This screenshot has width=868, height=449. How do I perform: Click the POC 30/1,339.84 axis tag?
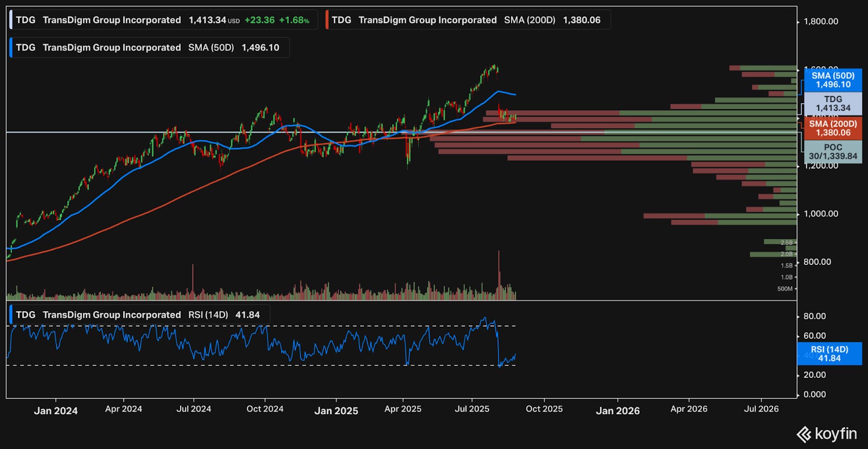[833, 151]
